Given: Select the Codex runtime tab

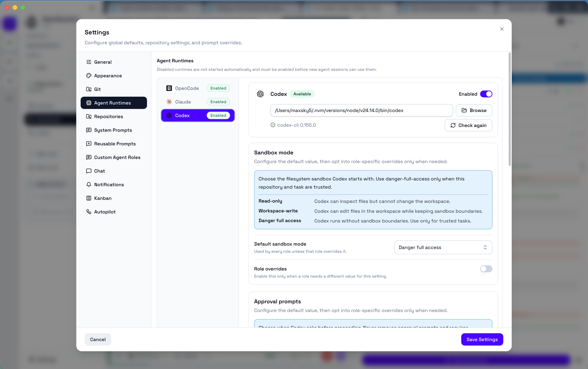Looking at the screenshot, I should point(198,116).
